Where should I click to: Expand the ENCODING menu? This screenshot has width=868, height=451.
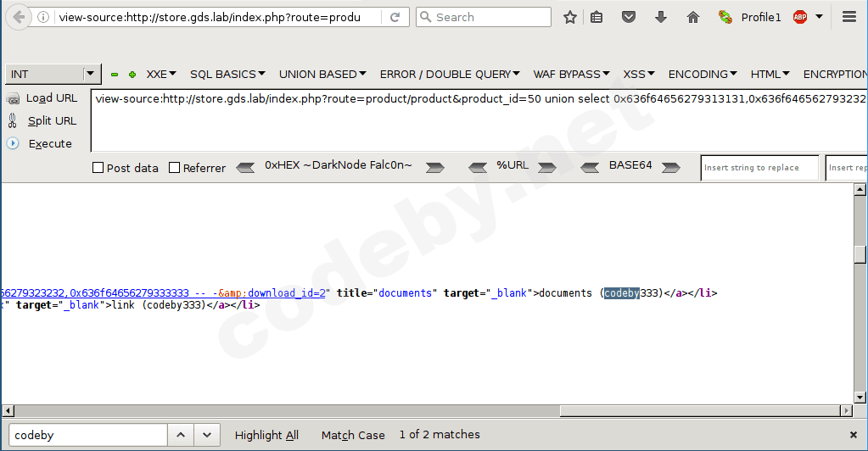tap(703, 74)
